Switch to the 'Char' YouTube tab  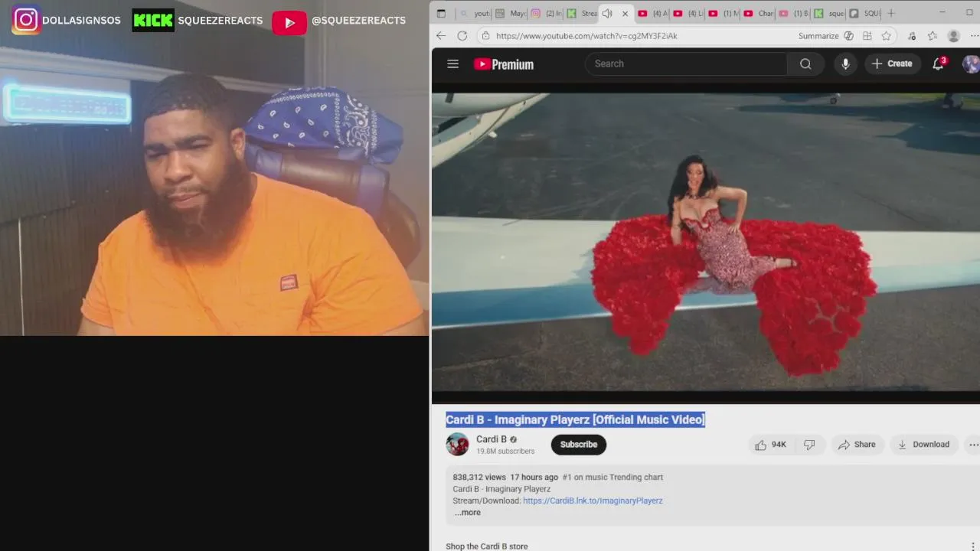758,14
